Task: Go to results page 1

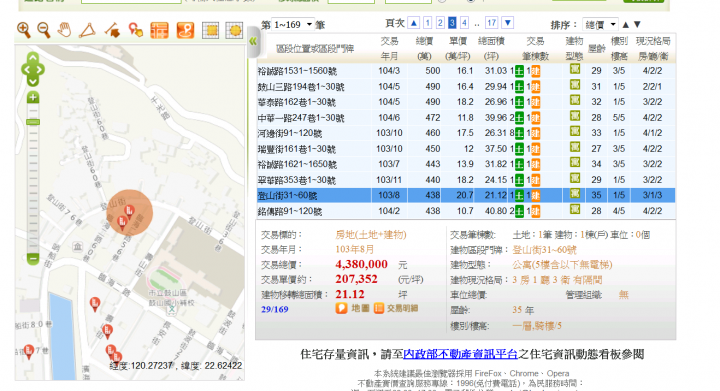Action: point(428,23)
